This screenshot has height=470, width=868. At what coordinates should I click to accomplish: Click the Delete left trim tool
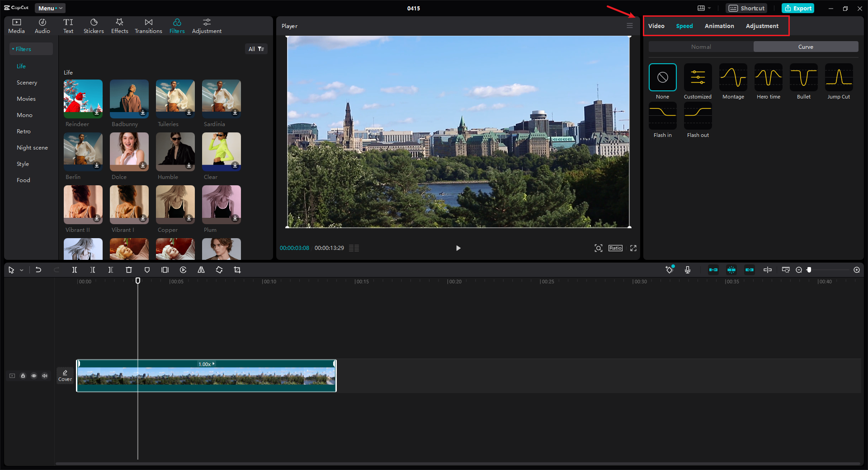pyautogui.click(x=93, y=270)
